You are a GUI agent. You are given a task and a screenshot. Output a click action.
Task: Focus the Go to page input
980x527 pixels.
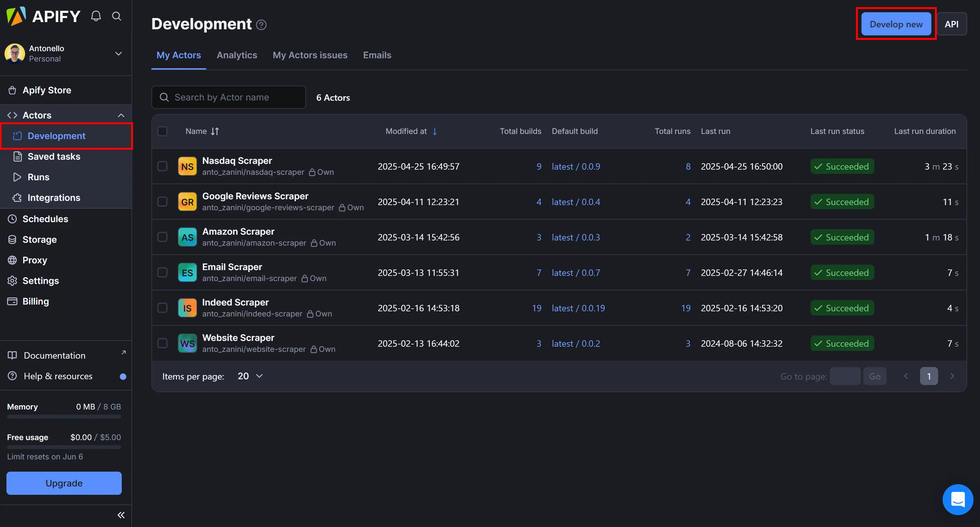845,376
